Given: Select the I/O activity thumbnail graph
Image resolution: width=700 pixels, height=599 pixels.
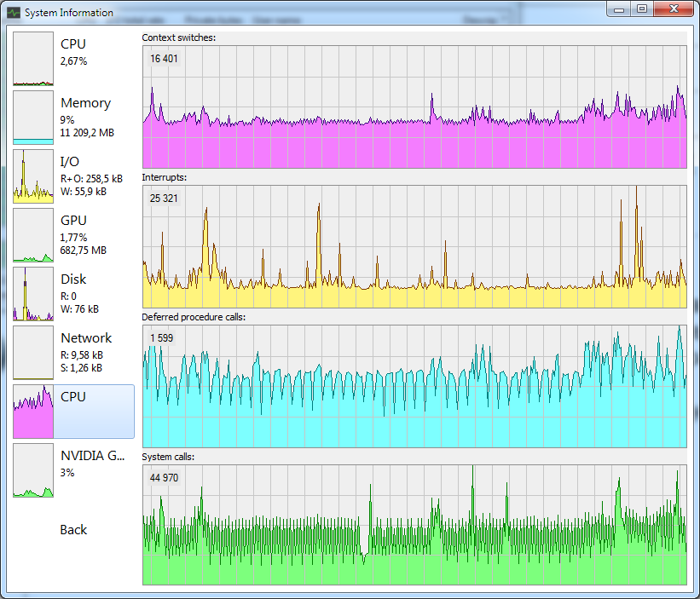Looking at the screenshot, I should (x=33, y=176).
